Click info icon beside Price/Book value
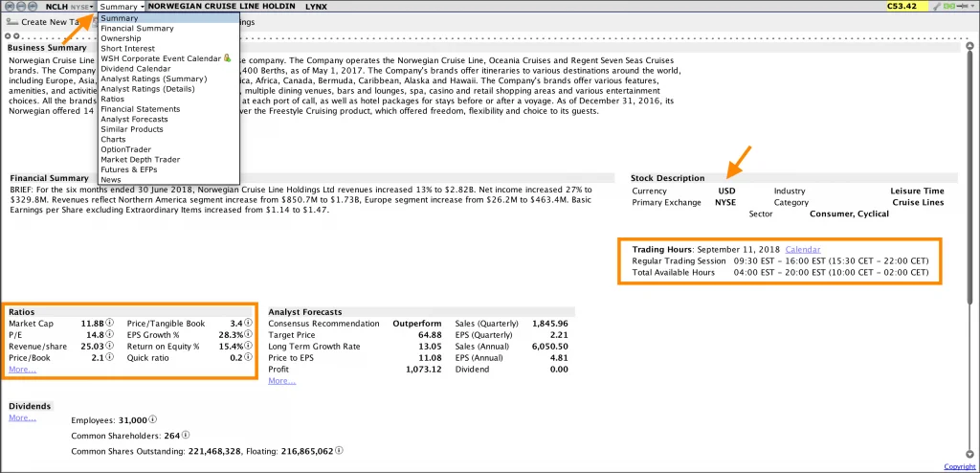This screenshot has width=980, height=473. 110,358
